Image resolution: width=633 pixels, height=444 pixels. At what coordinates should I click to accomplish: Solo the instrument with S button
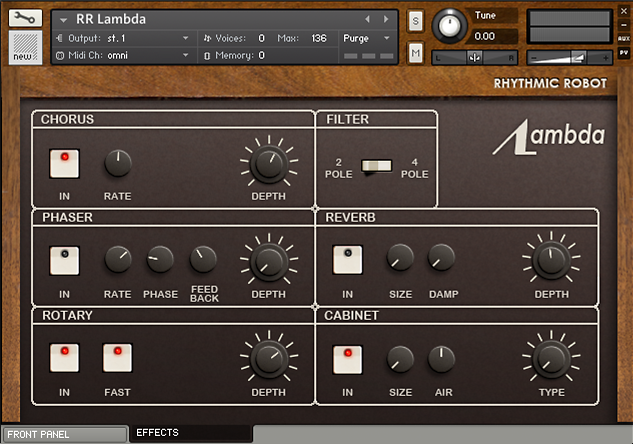coord(415,21)
